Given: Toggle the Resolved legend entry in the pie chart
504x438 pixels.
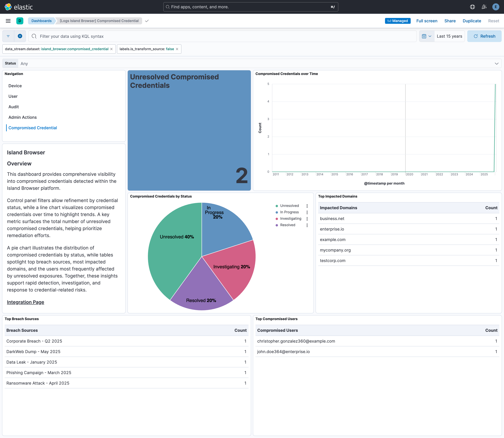Looking at the screenshot, I should pyautogui.click(x=288, y=225).
